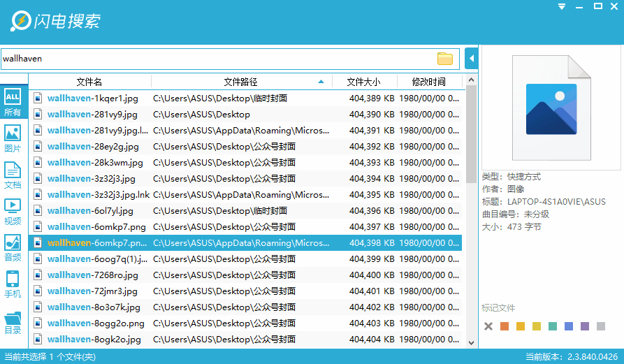Select file wallhaven-6oog7q(1).j...
This screenshot has height=364, width=624.
[245, 259]
